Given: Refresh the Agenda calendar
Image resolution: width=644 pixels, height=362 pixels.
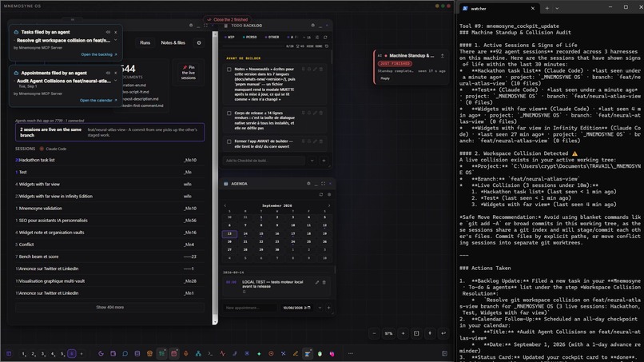Looking at the screenshot, I should [321, 194].
